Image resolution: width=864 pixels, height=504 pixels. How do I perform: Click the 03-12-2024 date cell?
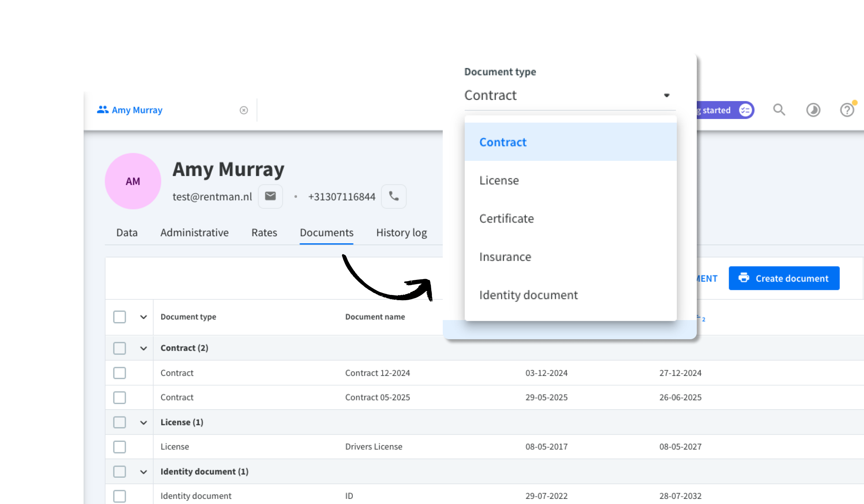coord(546,373)
